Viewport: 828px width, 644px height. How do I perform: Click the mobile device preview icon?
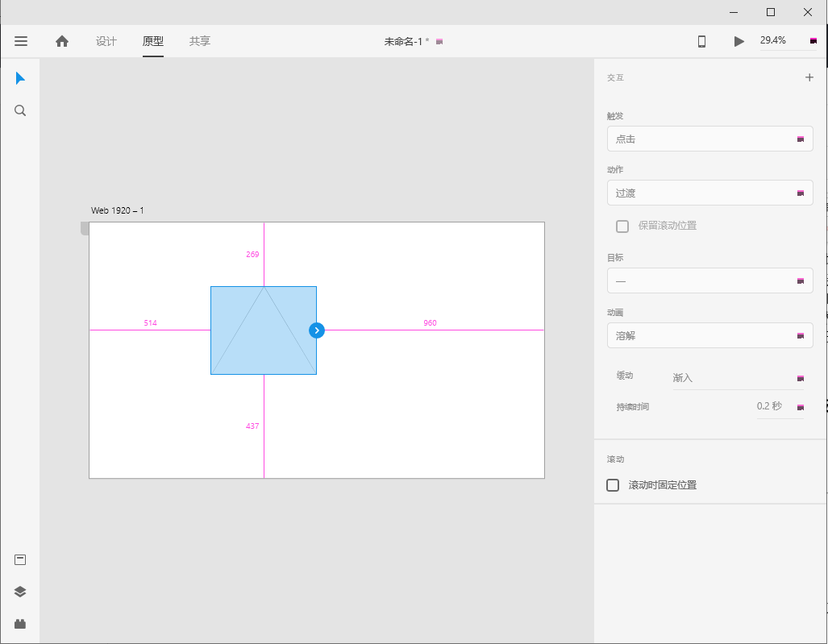(701, 41)
